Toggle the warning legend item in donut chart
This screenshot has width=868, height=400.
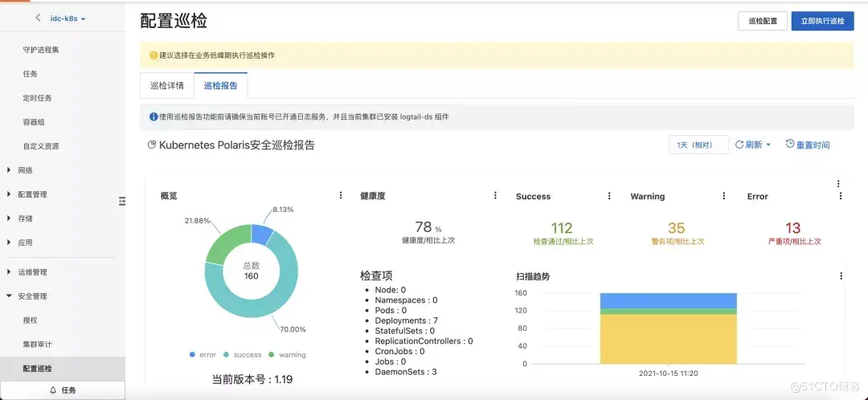[287, 355]
